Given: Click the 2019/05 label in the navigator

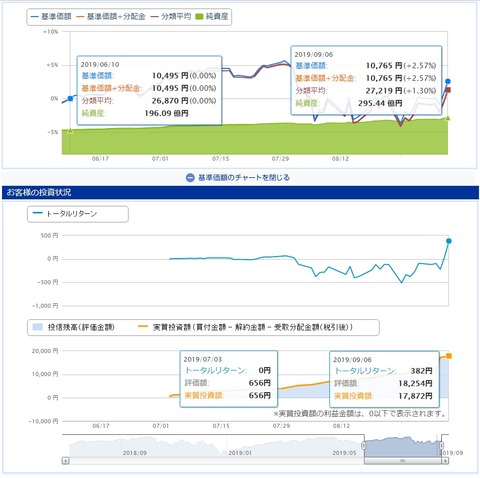Looking at the screenshot, I should point(345,453).
